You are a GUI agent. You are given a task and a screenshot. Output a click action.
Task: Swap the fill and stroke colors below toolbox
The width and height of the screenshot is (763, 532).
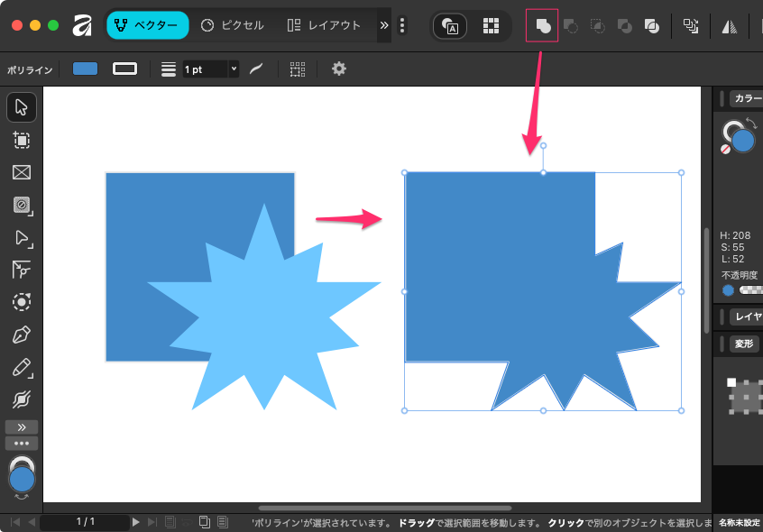pyautogui.click(x=22, y=496)
